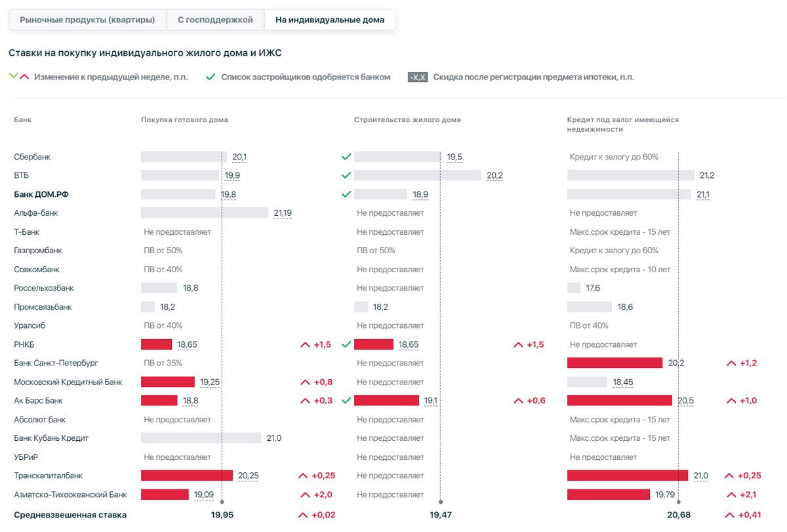The image size is (787, 532).
Task: Click the green/red arrows change legend icon
Action: (19, 77)
